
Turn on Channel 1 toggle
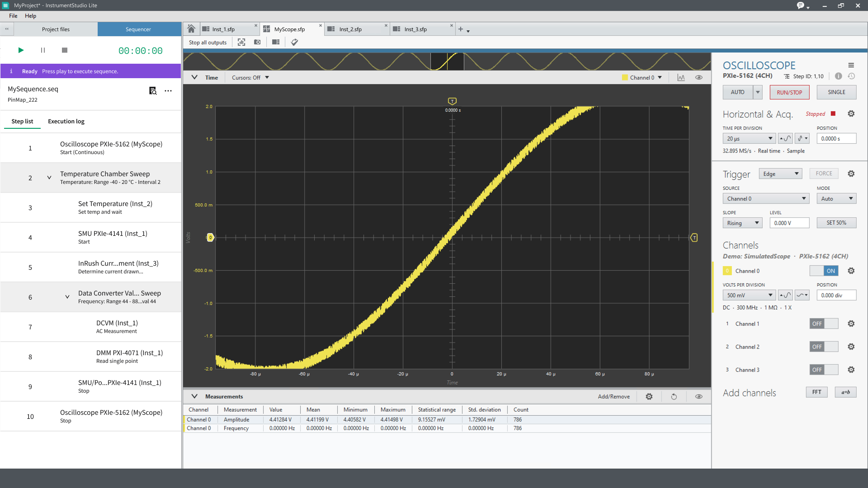click(824, 324)
